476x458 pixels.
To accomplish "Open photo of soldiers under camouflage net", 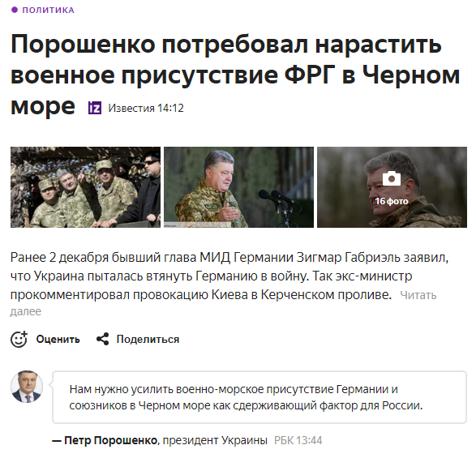I will pos(86,187).
